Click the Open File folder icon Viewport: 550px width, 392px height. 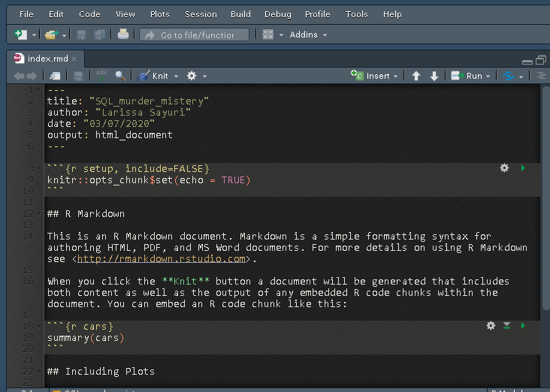click(51, 35)
